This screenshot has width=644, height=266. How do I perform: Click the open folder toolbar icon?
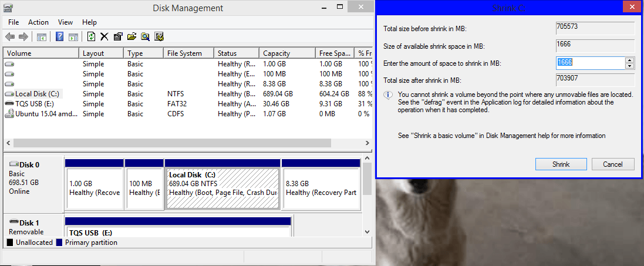[x=132, y=36]
